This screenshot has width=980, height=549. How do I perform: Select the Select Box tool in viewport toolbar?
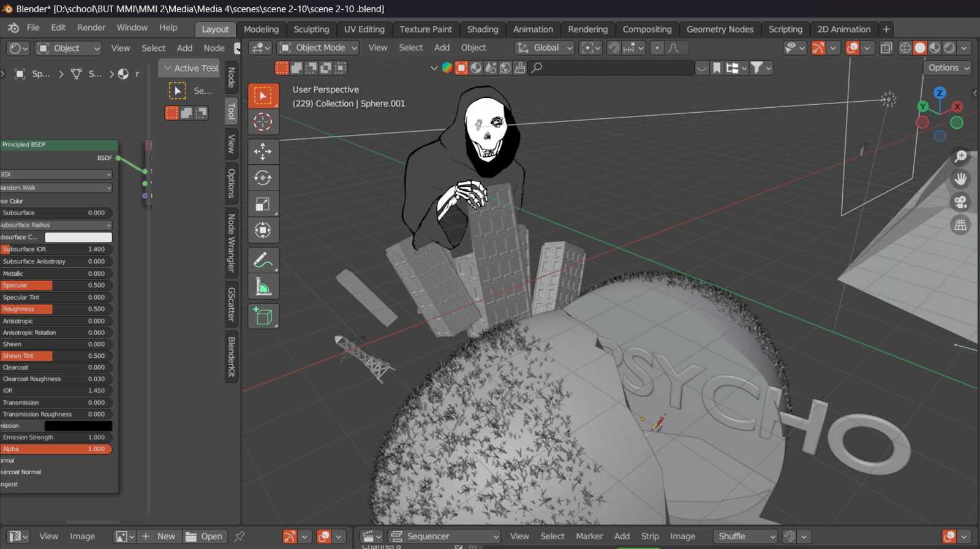pyautogui.click(x=263, y=96)
